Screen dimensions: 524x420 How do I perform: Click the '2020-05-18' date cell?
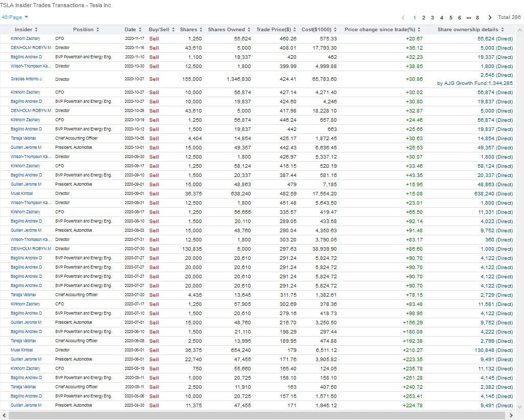[x=134, y=368]
